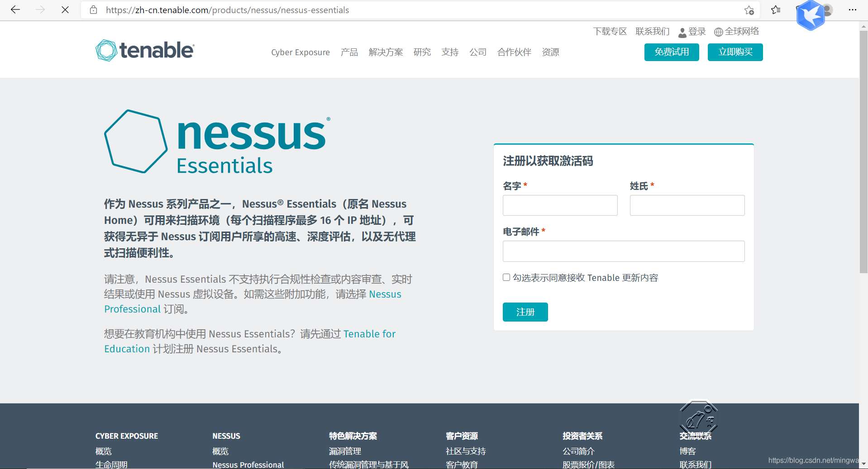
Task: Open the 解决方案 navigation menu
Action: [x=386, y=52]
